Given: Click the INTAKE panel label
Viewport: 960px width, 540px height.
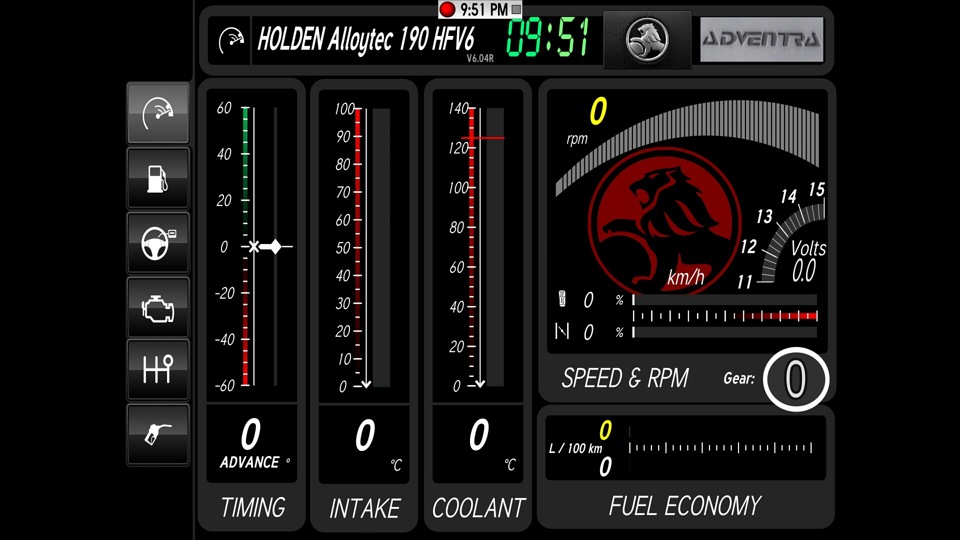Looking at the screenshot, I should [365, 509].
